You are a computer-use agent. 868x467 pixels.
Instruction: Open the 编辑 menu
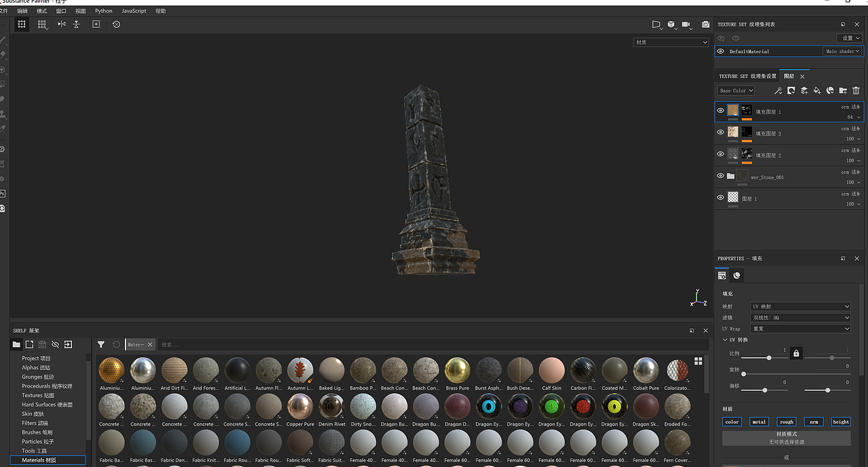pos(22,11)
